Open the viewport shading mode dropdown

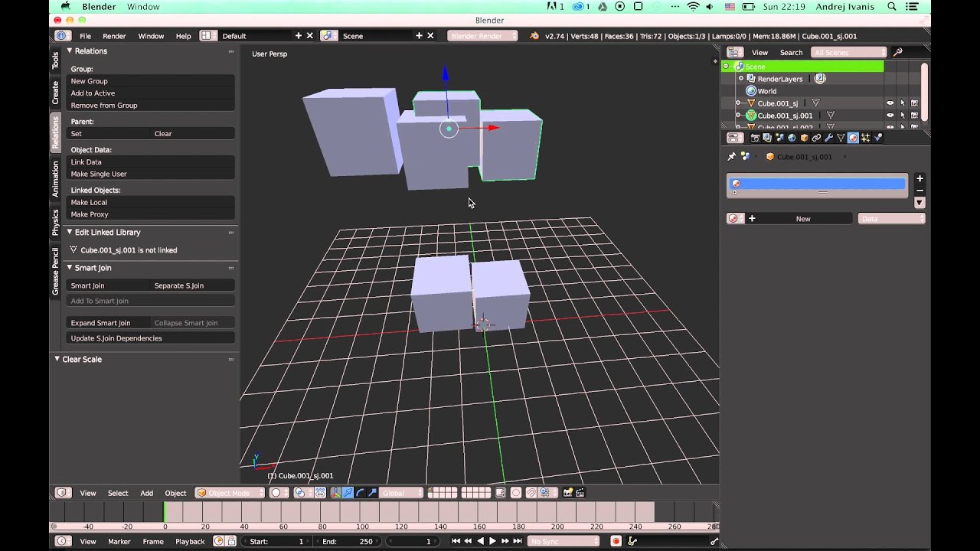279,493
